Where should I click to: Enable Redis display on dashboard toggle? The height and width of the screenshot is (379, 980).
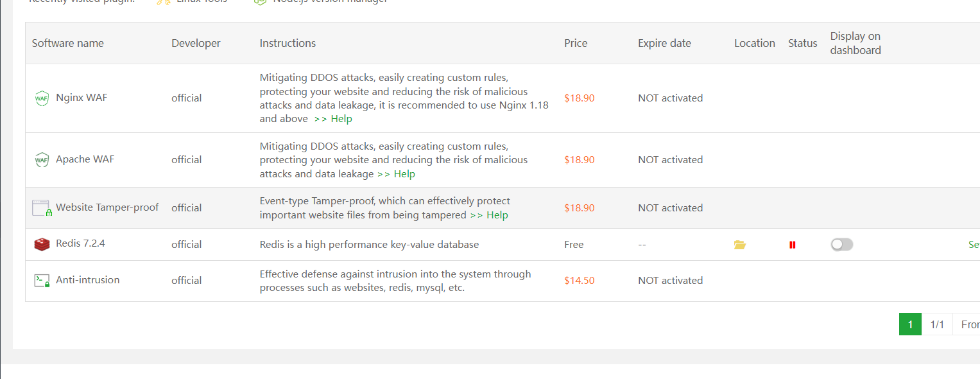point(841,245)
